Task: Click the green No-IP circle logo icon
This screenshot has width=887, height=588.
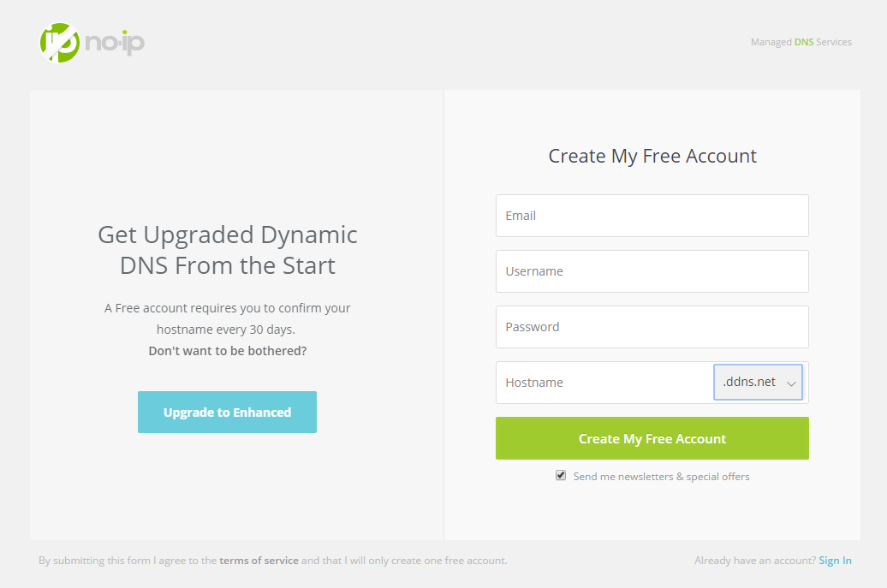Action: pos(59,42)
